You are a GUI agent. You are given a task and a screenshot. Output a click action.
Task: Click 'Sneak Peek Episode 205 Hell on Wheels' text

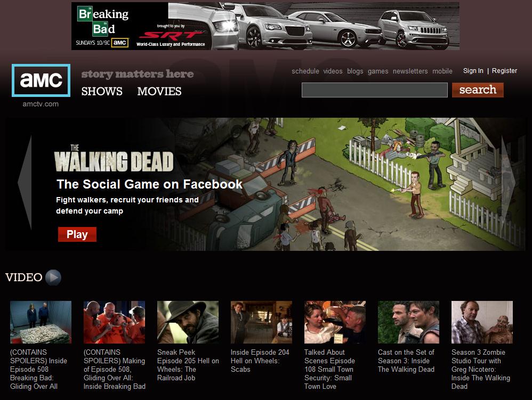[x=188, y=365]
